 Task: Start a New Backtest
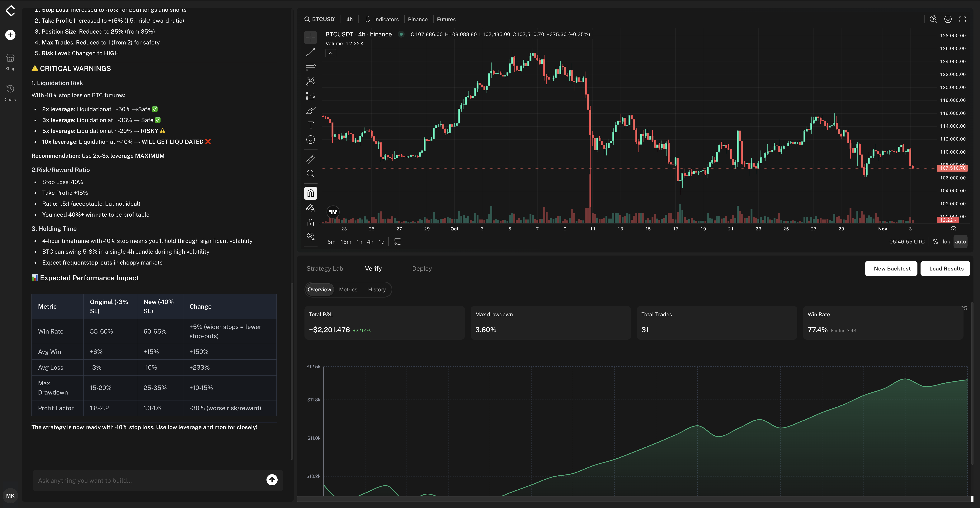pos(891,268)
